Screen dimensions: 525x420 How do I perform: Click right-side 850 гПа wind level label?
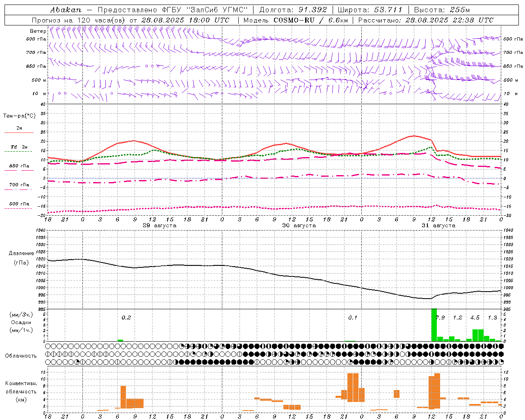coord(513,66)
